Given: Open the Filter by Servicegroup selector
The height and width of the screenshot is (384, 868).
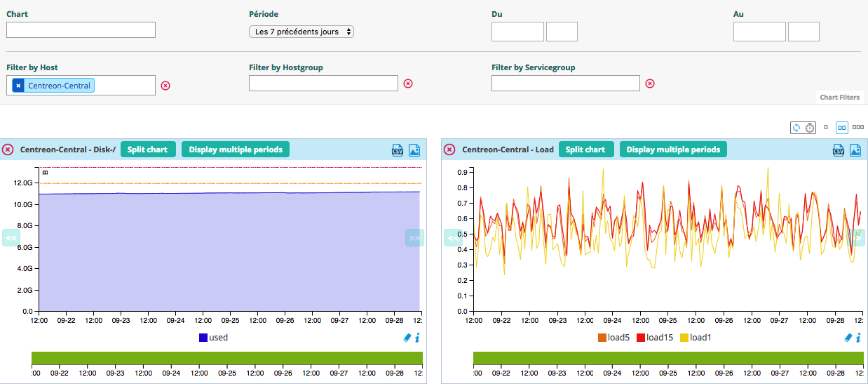Looking at the screenshot, I should click(565, 84).
